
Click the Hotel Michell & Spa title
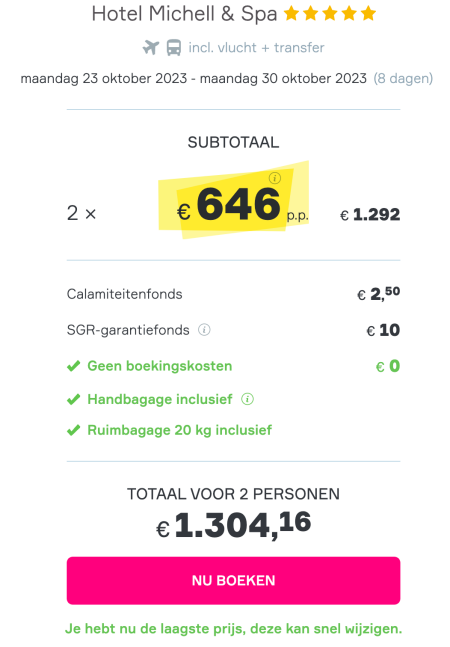(184, 14)
